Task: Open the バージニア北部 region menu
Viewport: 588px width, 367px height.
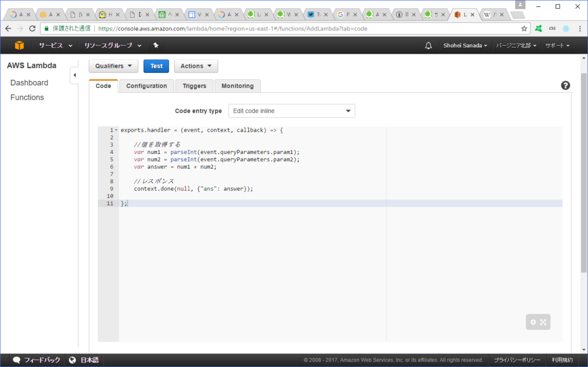Action: 516,45
